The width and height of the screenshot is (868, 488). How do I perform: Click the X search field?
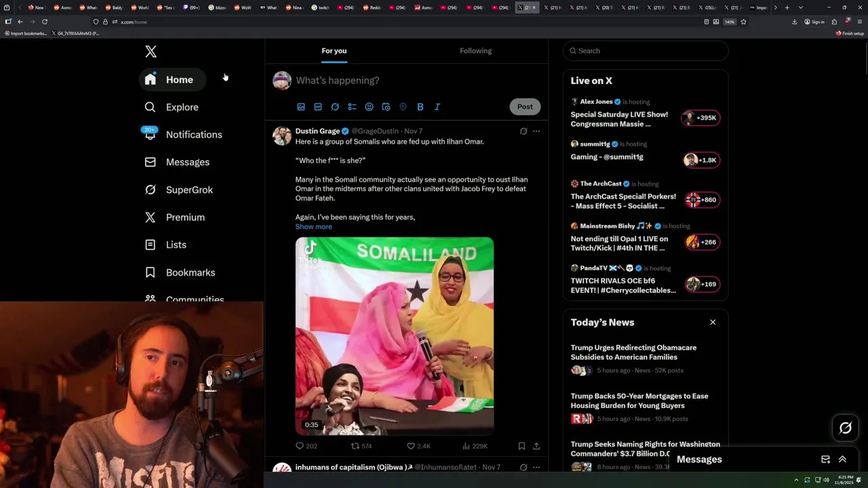(x=646, y=51)
